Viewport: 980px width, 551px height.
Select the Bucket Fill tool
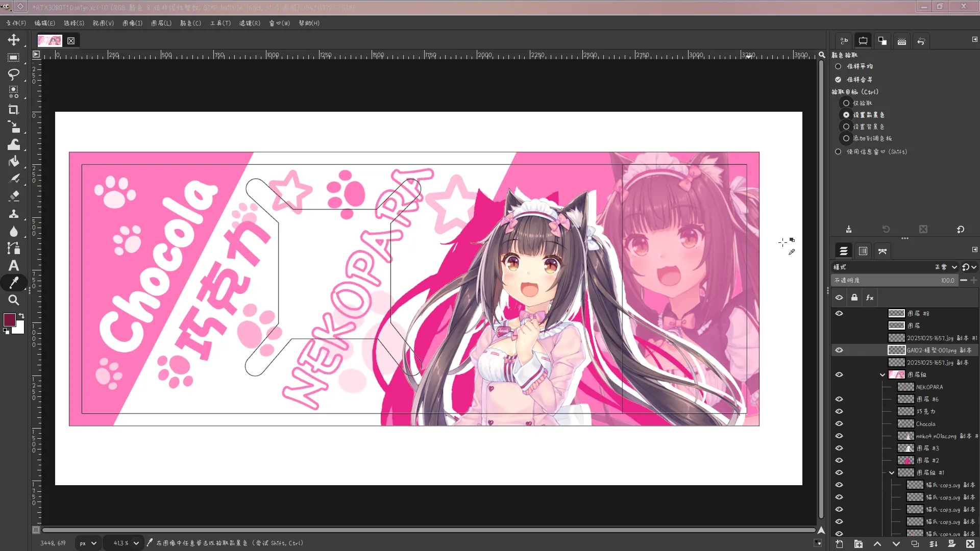(x=14, y=161)
